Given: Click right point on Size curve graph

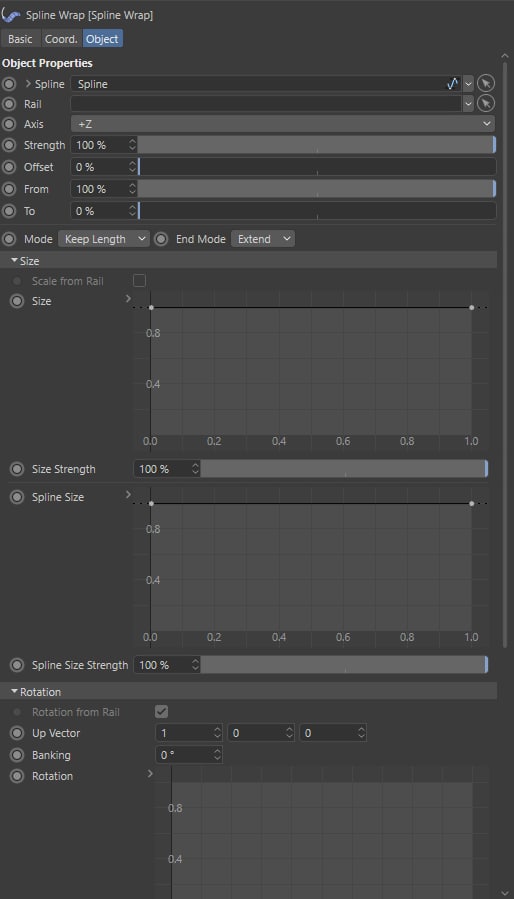Looking at the screenshot, I should 472,308.
